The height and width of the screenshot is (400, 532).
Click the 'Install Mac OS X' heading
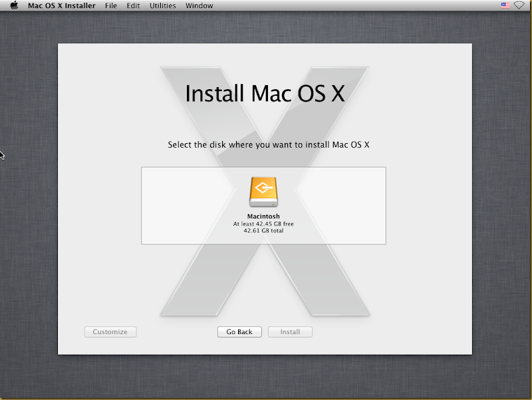[265, 93]
